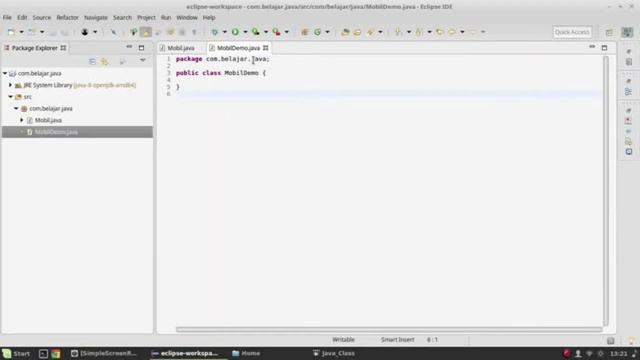Open the Outline minimized view icon

(x=629, y=92)
